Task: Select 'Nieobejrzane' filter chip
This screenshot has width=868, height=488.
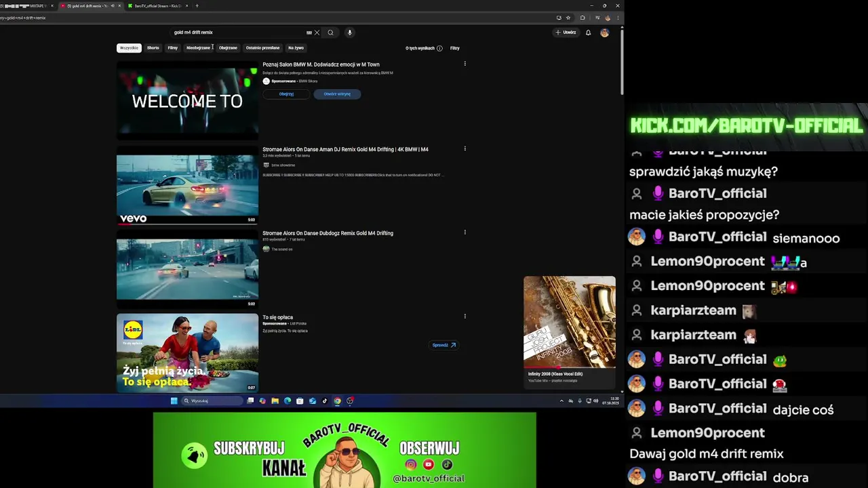Action: click(199, 48)
